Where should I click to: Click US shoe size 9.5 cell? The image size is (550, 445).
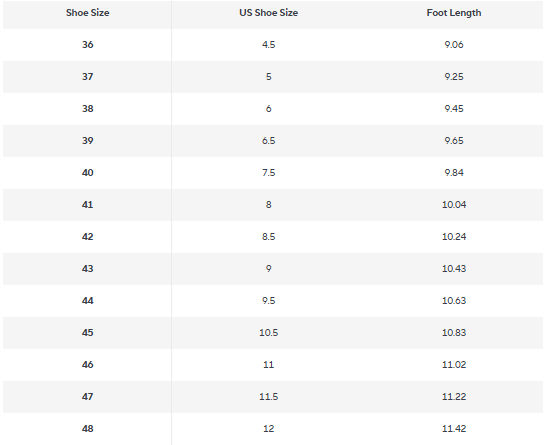tap(269, 301)
